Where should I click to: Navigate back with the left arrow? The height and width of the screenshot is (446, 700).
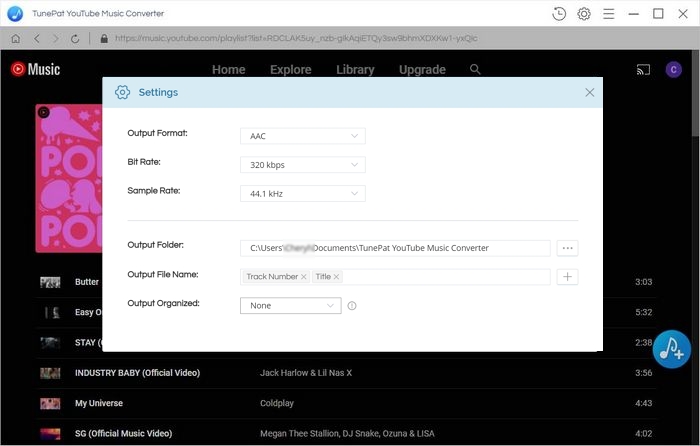[37, 38]
